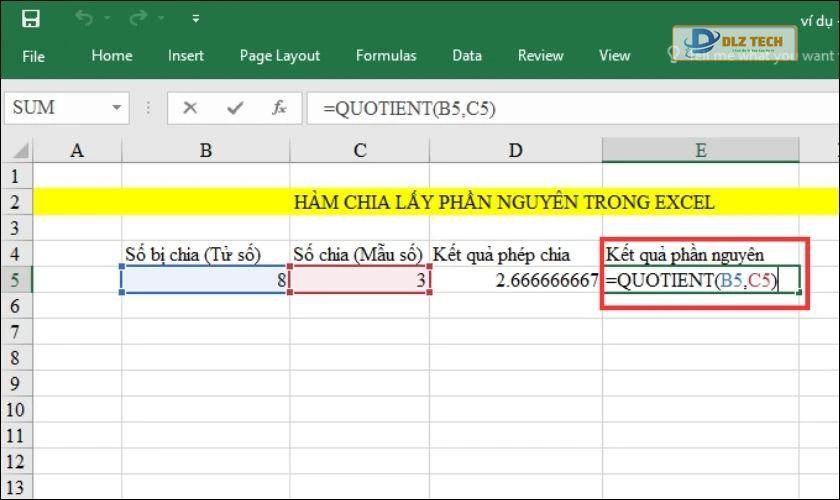Select row 9 header

[x=16, y=384]
